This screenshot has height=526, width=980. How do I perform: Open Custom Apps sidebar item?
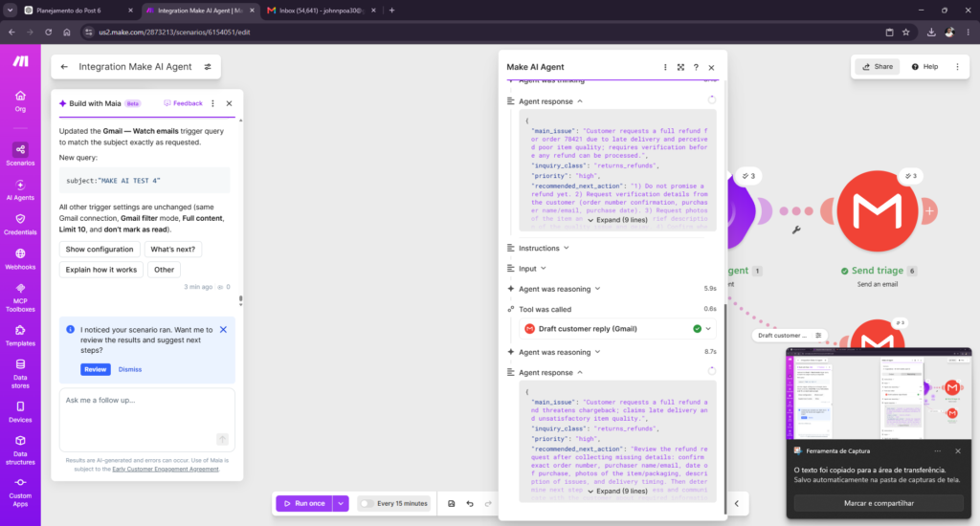tap(20, 493)
